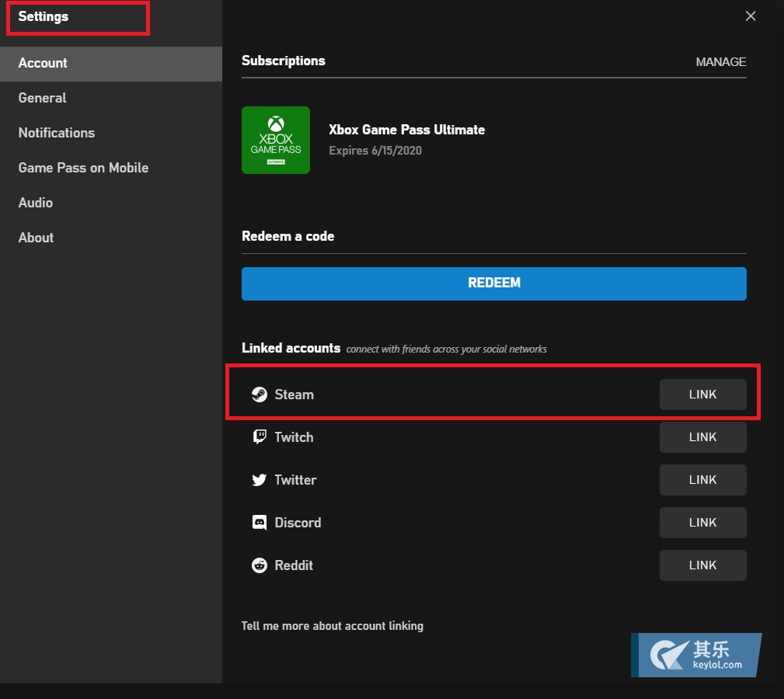Link the Twitch account
Image resolution: width=784 pixels, height=699 pixels.
coord(702,436)
